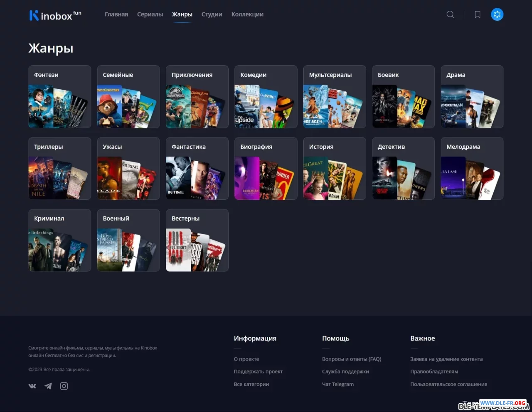Open the Приключения genre card
532x412 pixels.
click(197, 97)
